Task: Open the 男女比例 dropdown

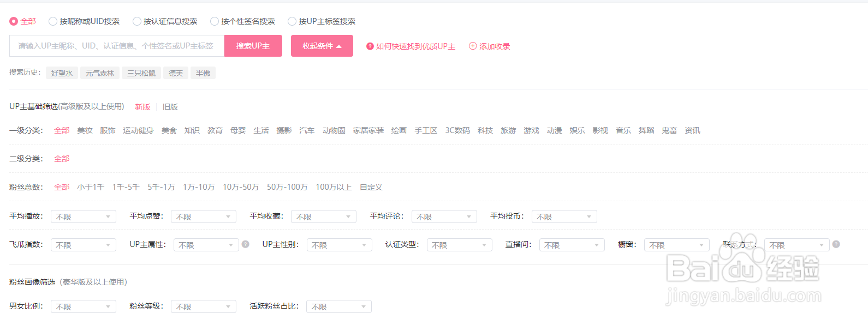Action: pos(84,306)
